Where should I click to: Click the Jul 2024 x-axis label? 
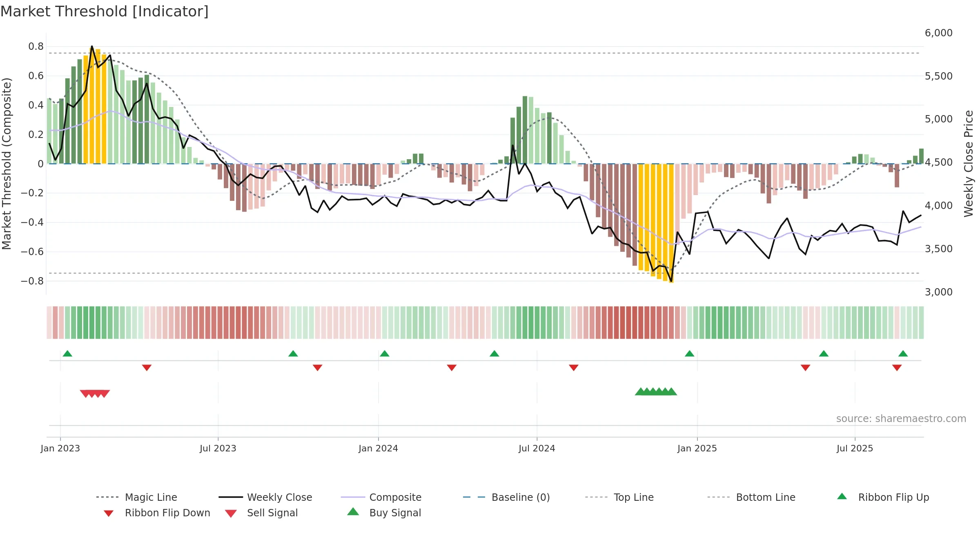[x=537, y=448]
